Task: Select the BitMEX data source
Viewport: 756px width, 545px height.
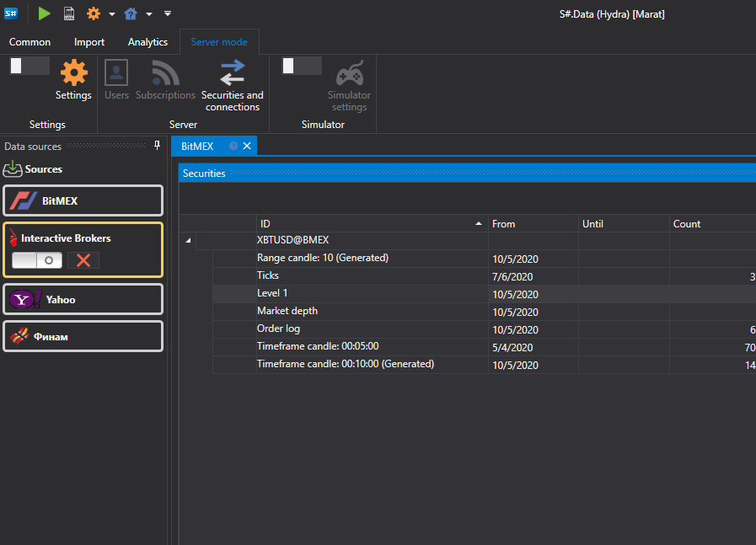Action: pyautogui.click(x=83, y=200)
